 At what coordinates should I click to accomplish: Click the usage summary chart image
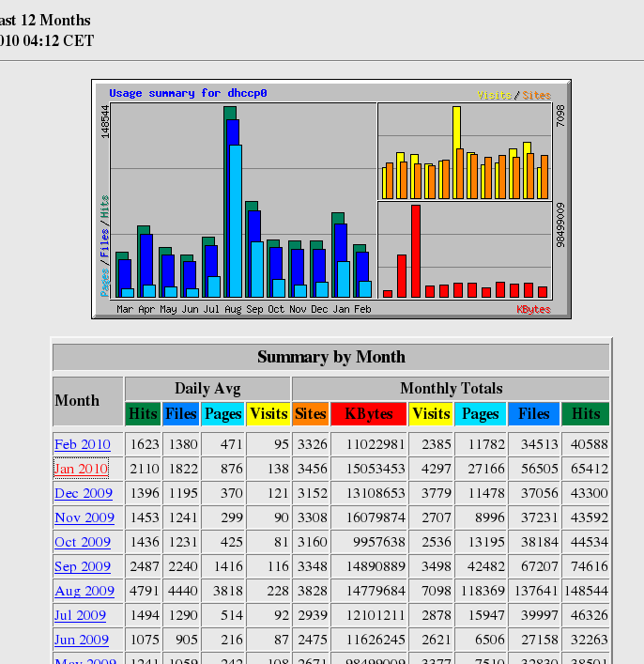pyautogui.click(x=331, y=199)
